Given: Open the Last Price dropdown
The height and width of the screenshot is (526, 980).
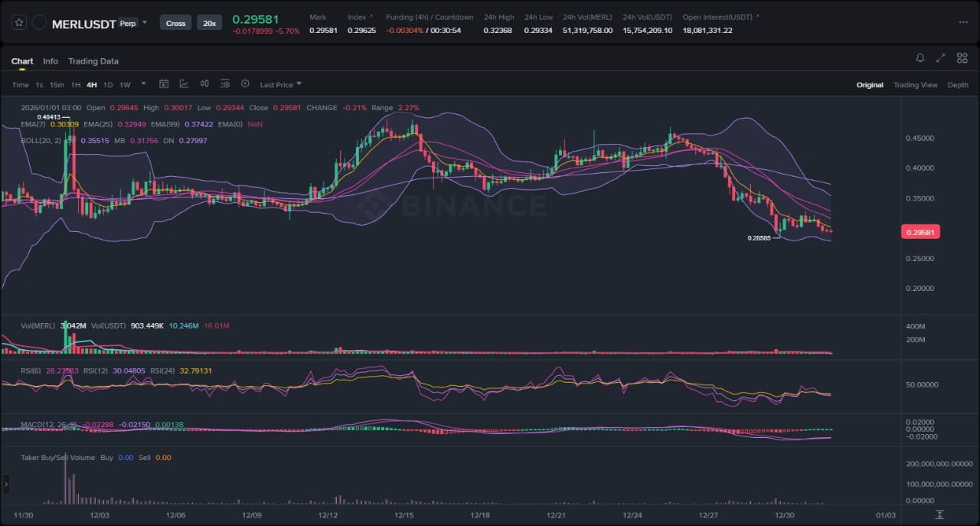Looking at the screenshot, I should (x=280, y=85).
